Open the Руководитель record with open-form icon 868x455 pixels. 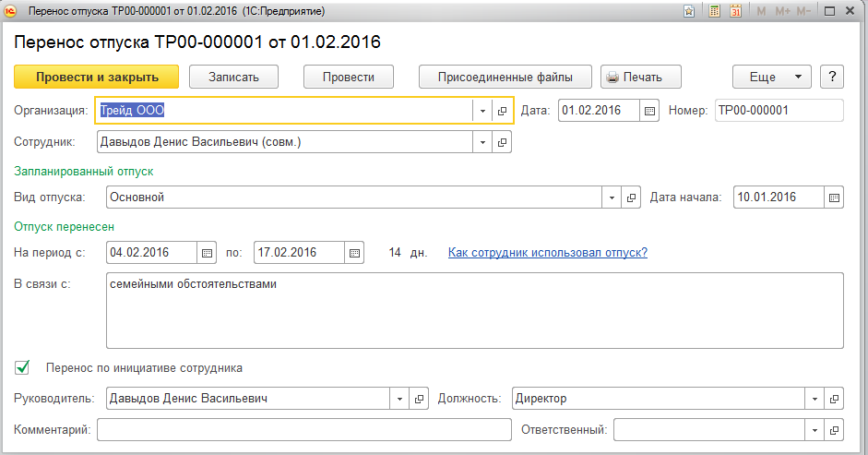pos(419,399)
